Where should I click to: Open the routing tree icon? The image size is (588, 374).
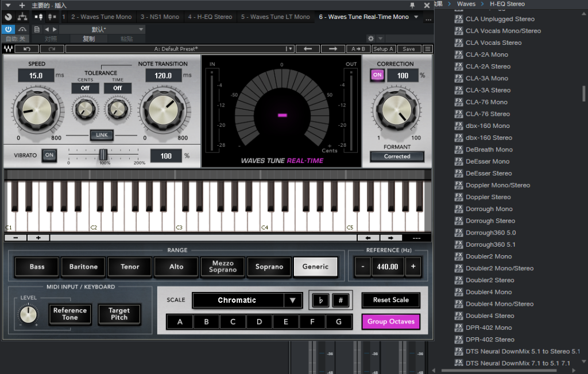point(22,17)
